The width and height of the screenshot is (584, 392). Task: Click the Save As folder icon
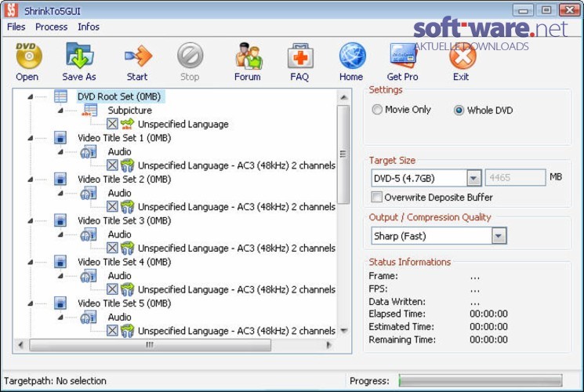(x=79, y=56)
